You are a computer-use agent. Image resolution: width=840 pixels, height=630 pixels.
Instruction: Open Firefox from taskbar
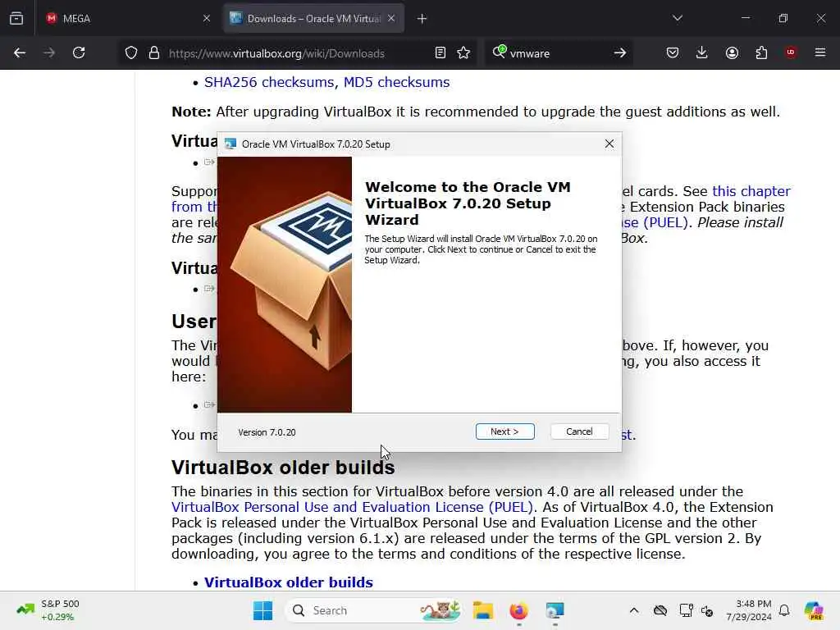pos(518,610)
